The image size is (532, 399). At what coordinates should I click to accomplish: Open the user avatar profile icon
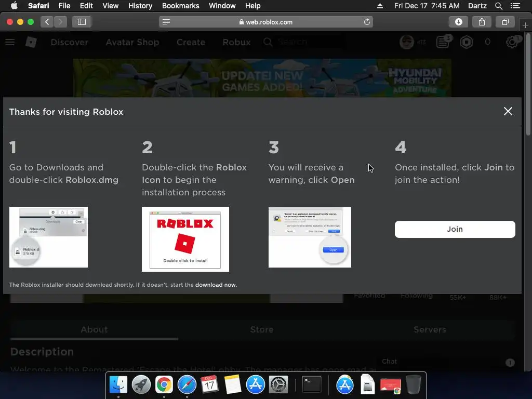click(x=406, y=42)
